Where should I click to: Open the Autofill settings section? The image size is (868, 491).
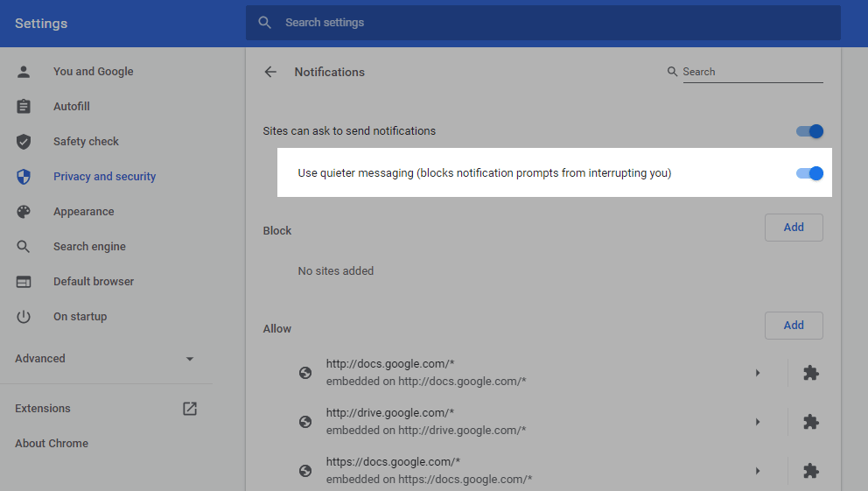click(x=72, y=107)
